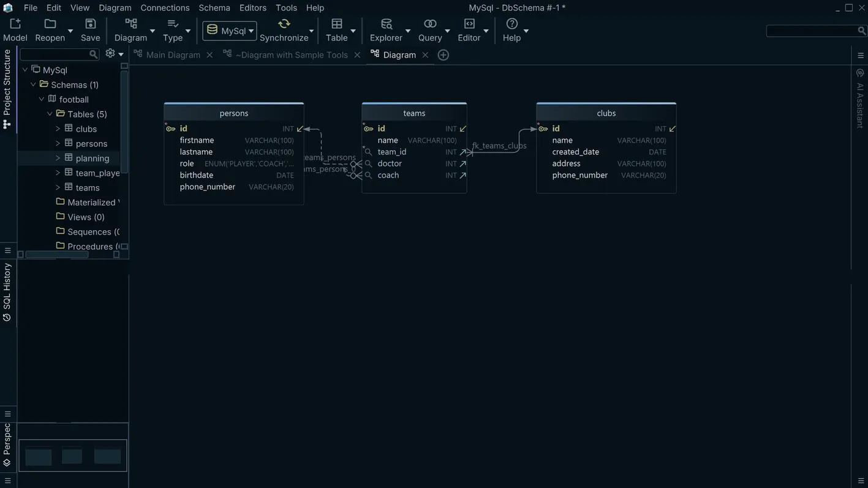Open the Connections menu
868x488 pixels.
coord(164,7)
